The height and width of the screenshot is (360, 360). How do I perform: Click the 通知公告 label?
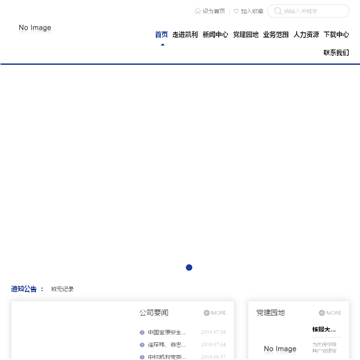coord(24,289)
